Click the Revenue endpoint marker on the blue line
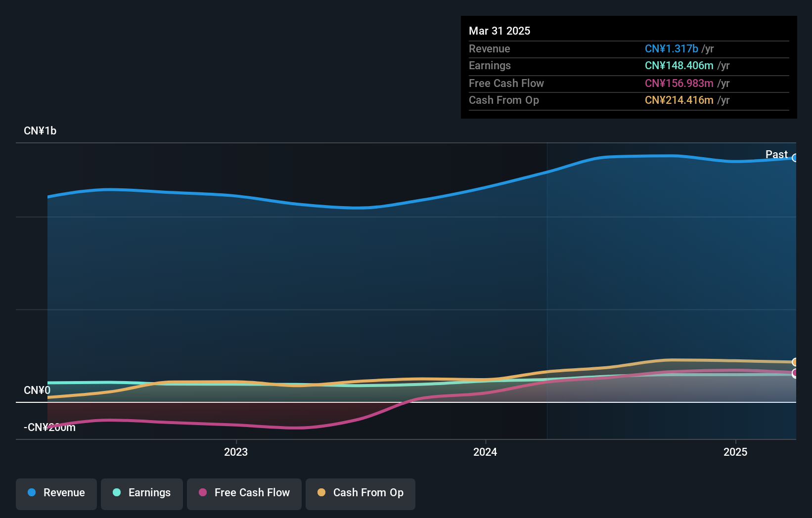The image size is (812, 518). point(795,158)
